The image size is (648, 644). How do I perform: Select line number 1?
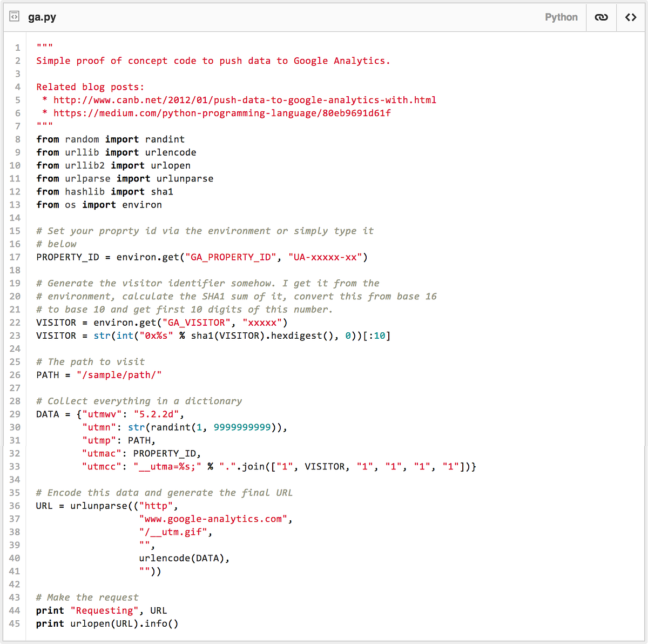click(17, 48)
